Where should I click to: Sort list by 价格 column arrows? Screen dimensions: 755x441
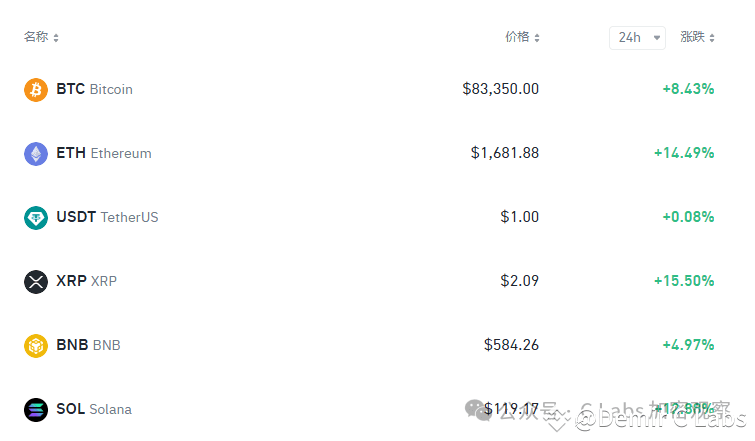(537, 38)
